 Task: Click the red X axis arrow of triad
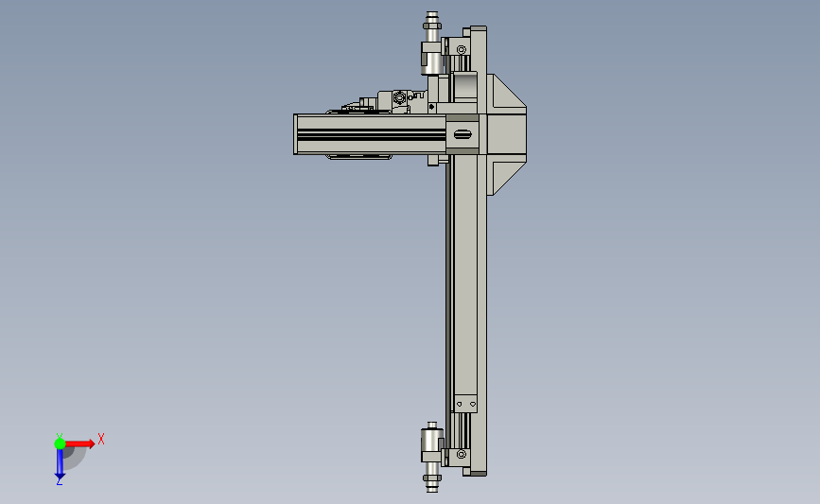tap(80, 443)
